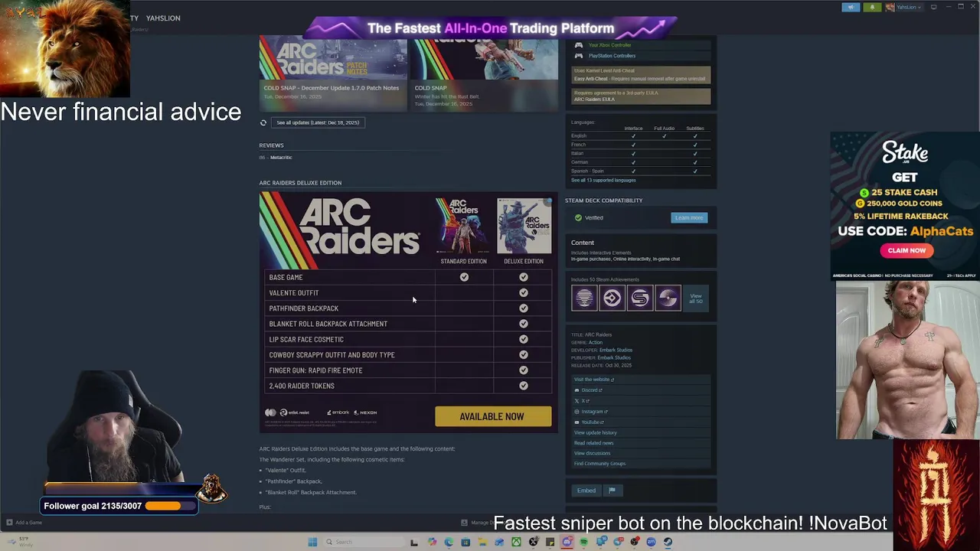This screenshot has height=551, width=980.
Task: Click the refresh icon beside See all updates
Action: point(263,122)
